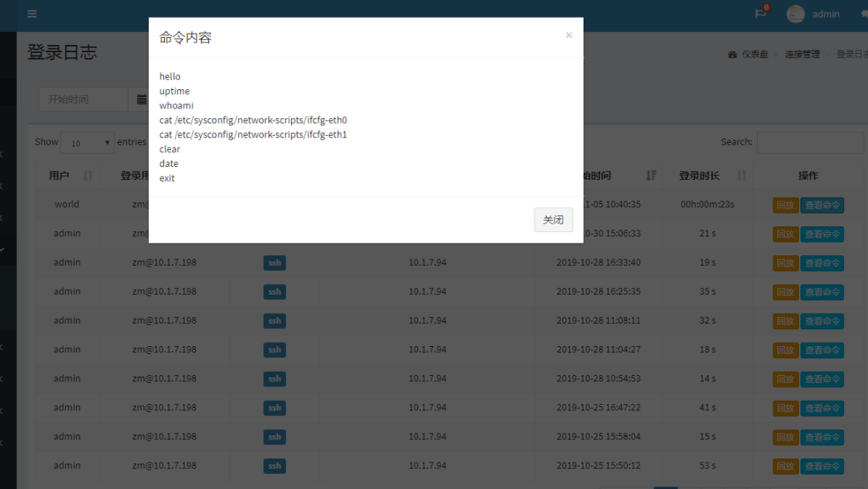Image resolution: width=868 pixels, height=489 pixels.
Task: Click 查看命令 for the 21 s row
Action: click(x=822, y=234)
